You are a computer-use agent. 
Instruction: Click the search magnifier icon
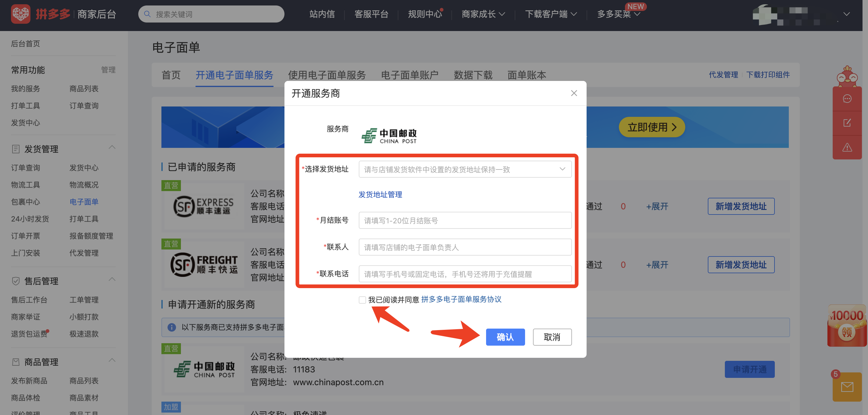(147, 14)
